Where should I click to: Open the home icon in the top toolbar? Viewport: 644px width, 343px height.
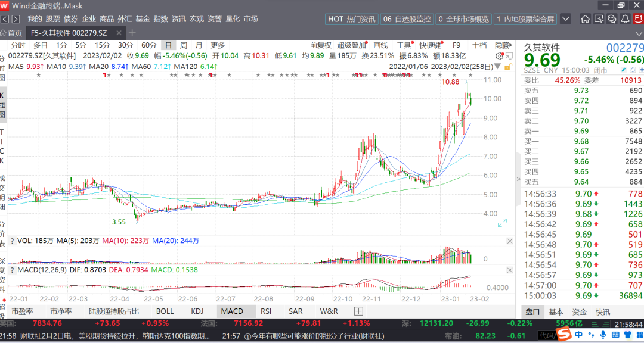click(x=585, y=19)
